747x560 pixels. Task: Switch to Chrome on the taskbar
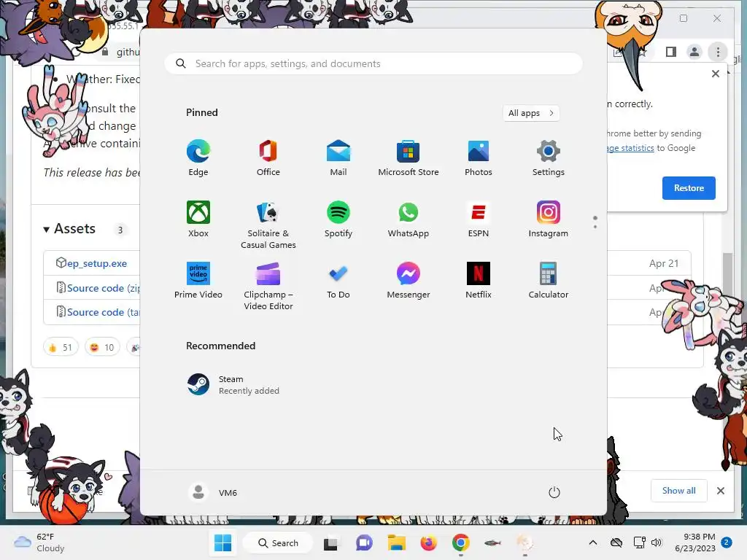(461, 542)
